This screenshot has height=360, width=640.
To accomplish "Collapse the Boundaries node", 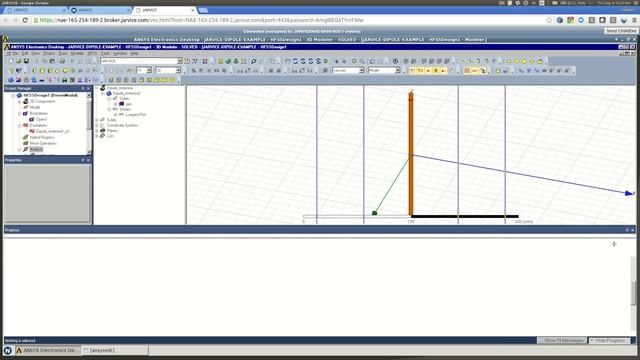I will pos(20,113).
